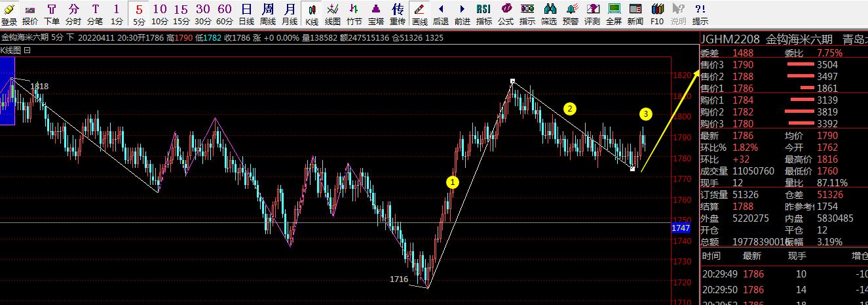Click the yellow circle marker 3
This screenshot has height=305, width=868.
pyautogui.click(x=646, y=114)
